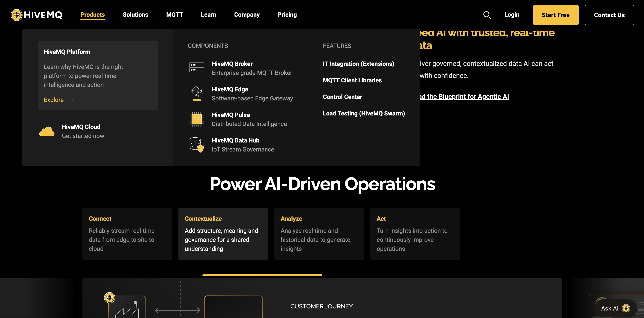
Task: Click the Ask AI bee icon
Action: point(626,308)
